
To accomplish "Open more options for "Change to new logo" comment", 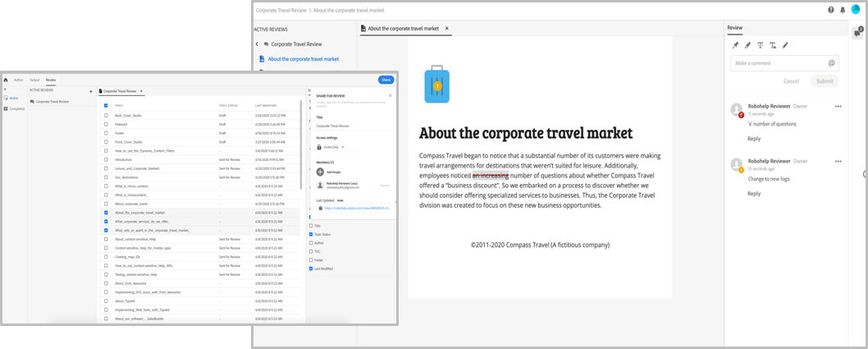I will click(x=838, y=161).
